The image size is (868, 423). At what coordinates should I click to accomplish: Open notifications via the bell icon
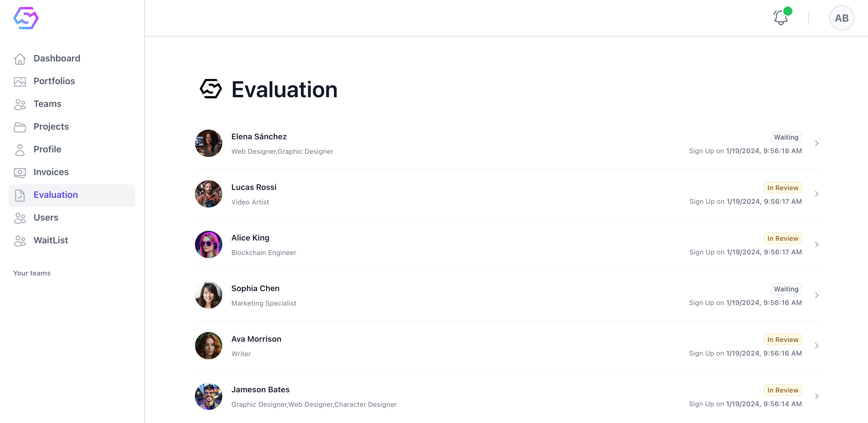point(781,18)
